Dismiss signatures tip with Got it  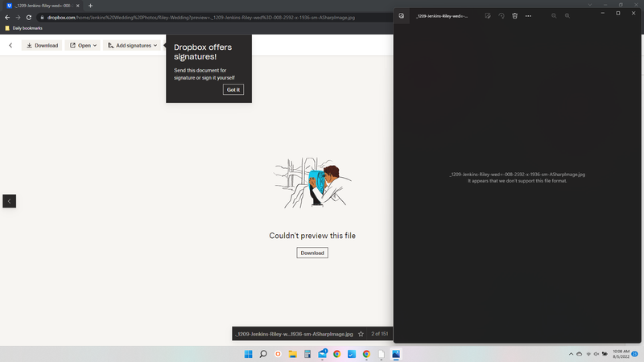click(x=233, y=89)
